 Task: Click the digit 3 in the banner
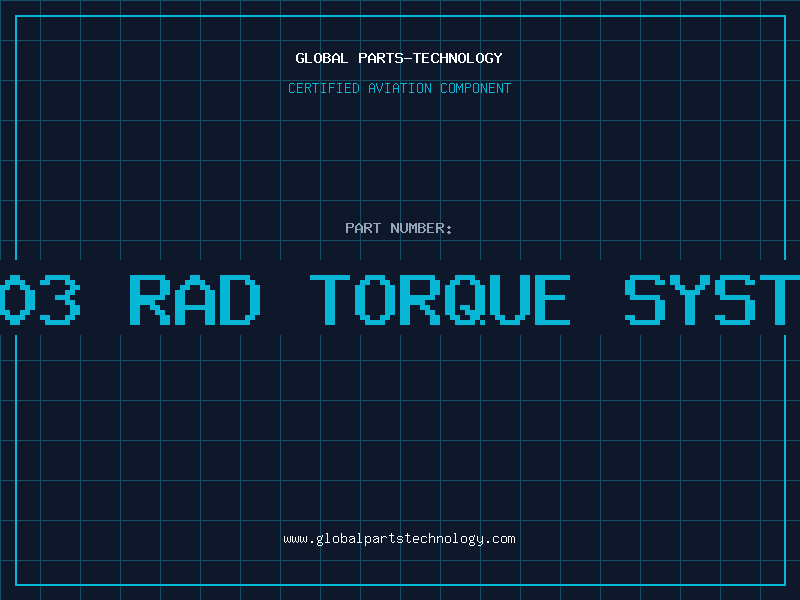tap(58, 299)
